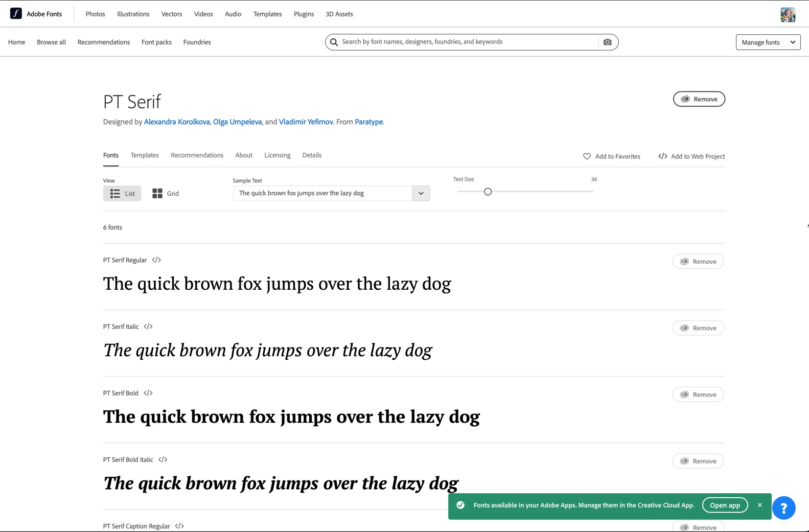
Task: Click the PT Serif Regular sample preview
Action: [x=277, y=284]
